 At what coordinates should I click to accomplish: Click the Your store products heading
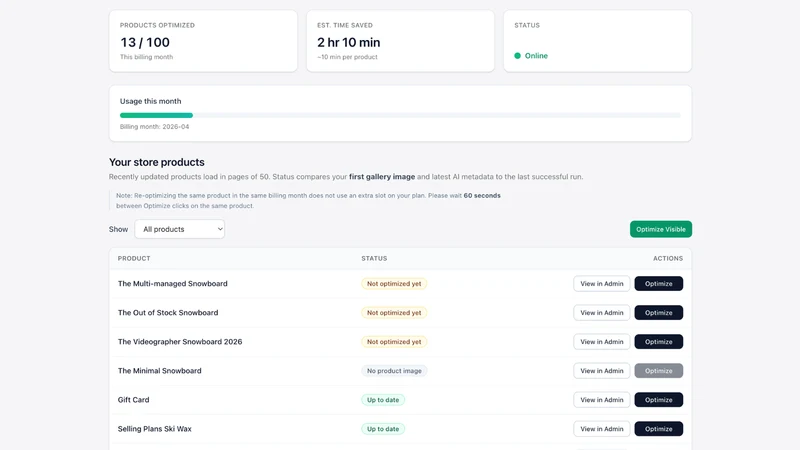(x=157, y=162)
